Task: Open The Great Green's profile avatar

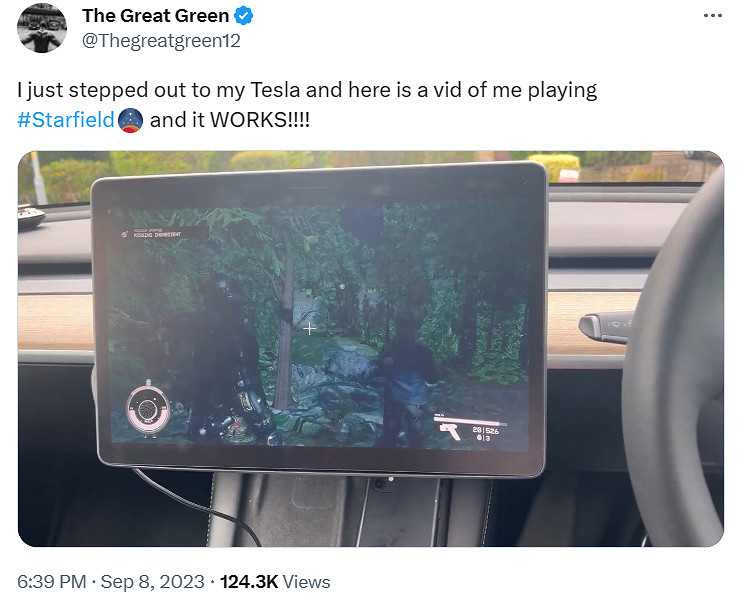Action: click(42, 28)
